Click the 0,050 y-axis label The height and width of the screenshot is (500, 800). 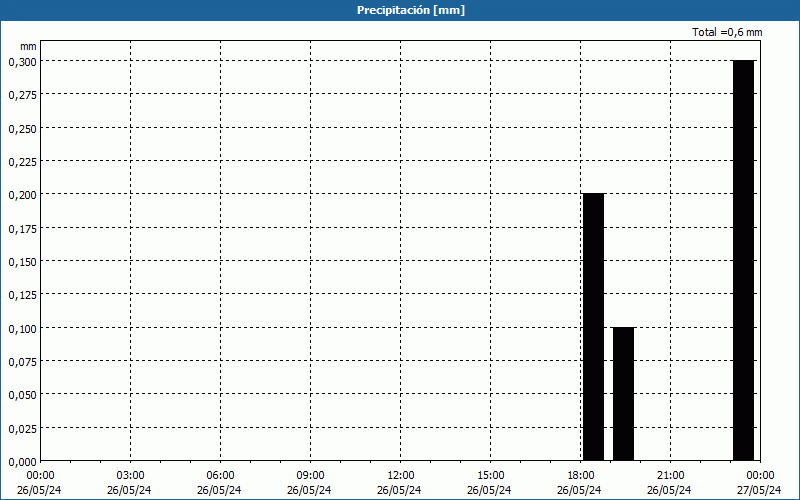click(22, 395)
